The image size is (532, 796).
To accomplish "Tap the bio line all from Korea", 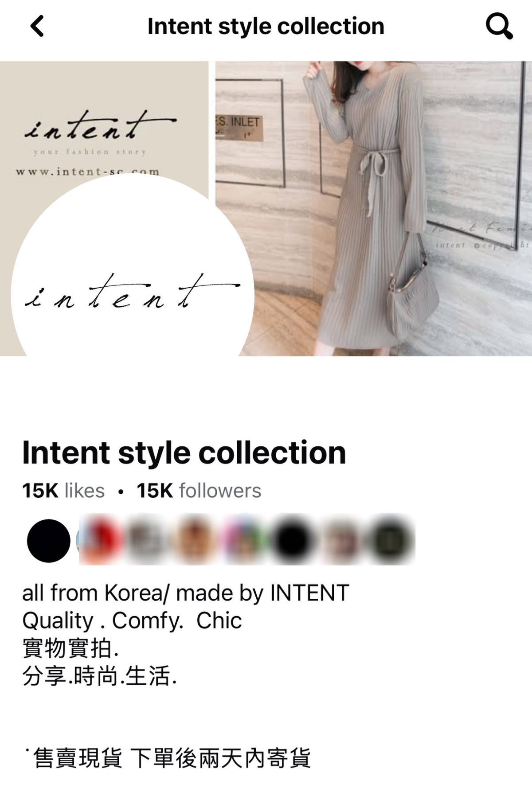I will (x=186, y=593).
